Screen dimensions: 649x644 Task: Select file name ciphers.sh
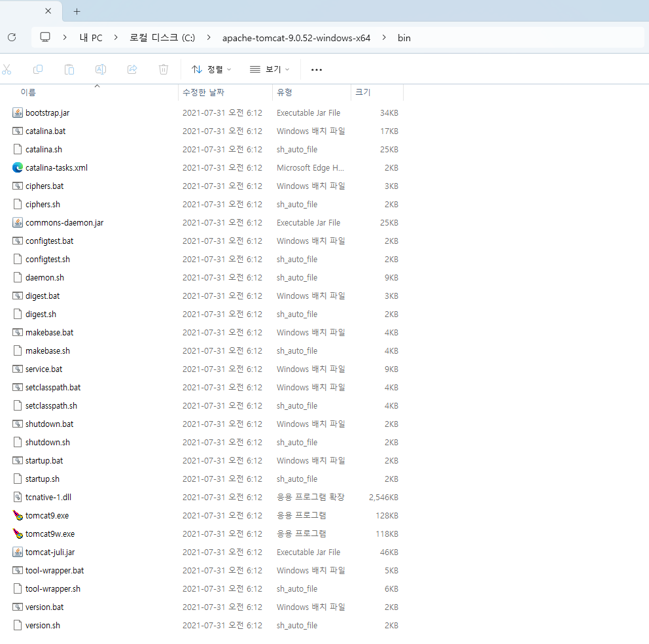click(43, 205)
